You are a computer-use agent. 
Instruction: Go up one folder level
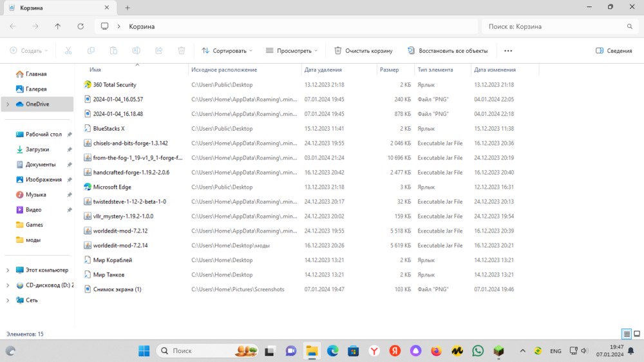58,26
